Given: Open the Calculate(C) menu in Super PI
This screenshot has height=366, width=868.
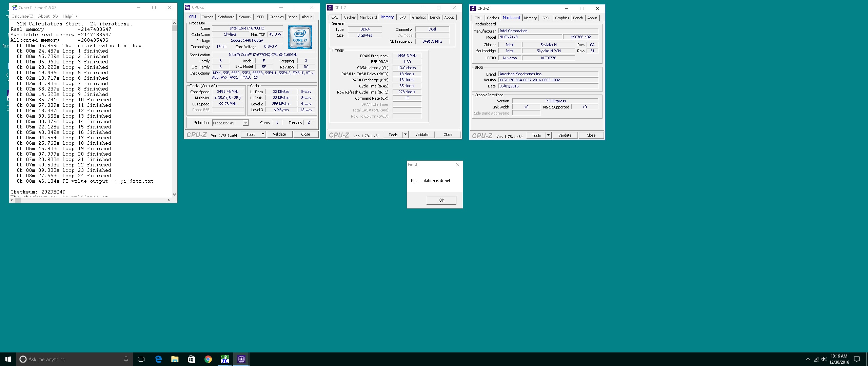Looking at the screenshot, I should 22,16.
